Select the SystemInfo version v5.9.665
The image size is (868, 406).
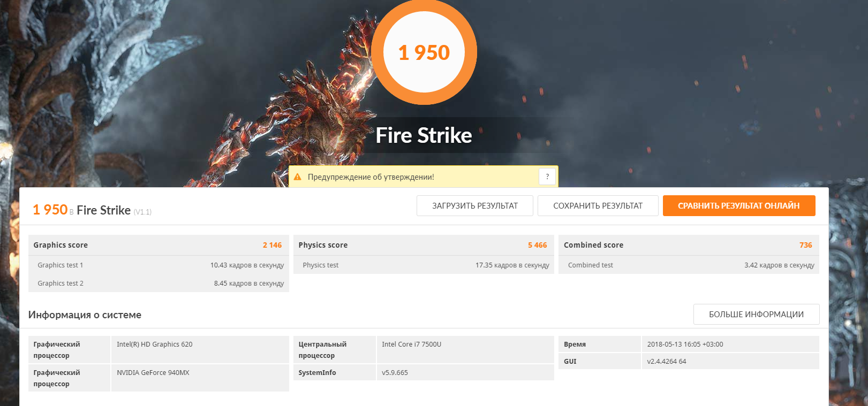(395, 373)
